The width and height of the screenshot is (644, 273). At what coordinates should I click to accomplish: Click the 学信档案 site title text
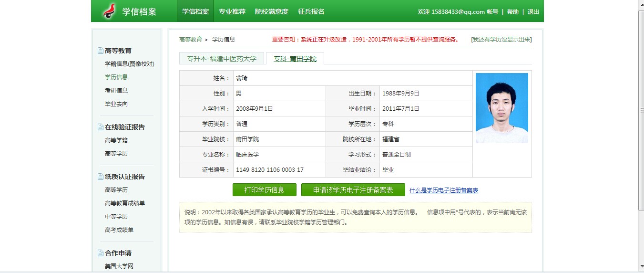tap(139, 11)
